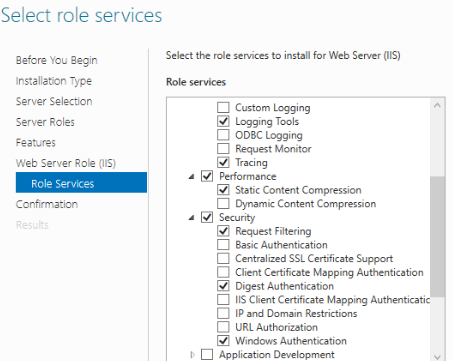This screenshot has height=361, width=453.
Task: Select the Security label in tree
Action: coord(237,218)
